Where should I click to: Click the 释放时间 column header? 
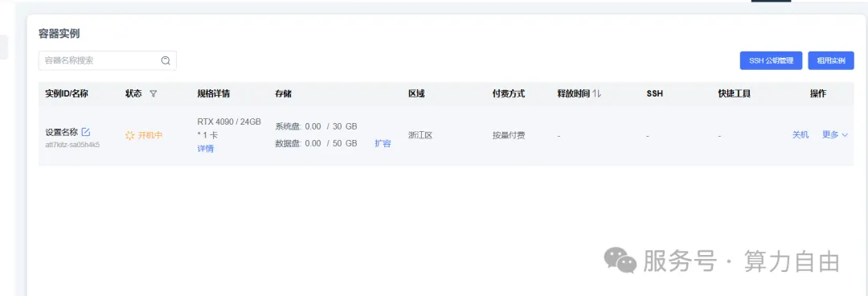pos(574,94)
